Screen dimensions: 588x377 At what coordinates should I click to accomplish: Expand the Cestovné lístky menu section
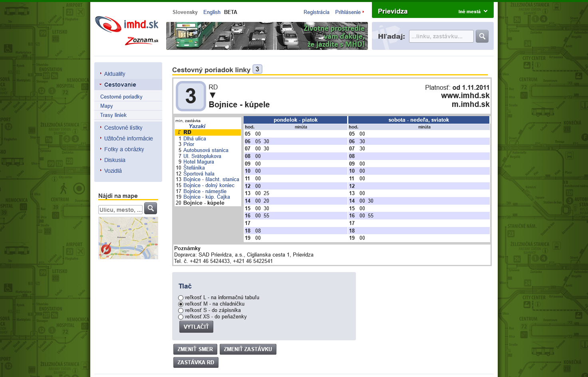pyautogui.click(x=123, y=128)
